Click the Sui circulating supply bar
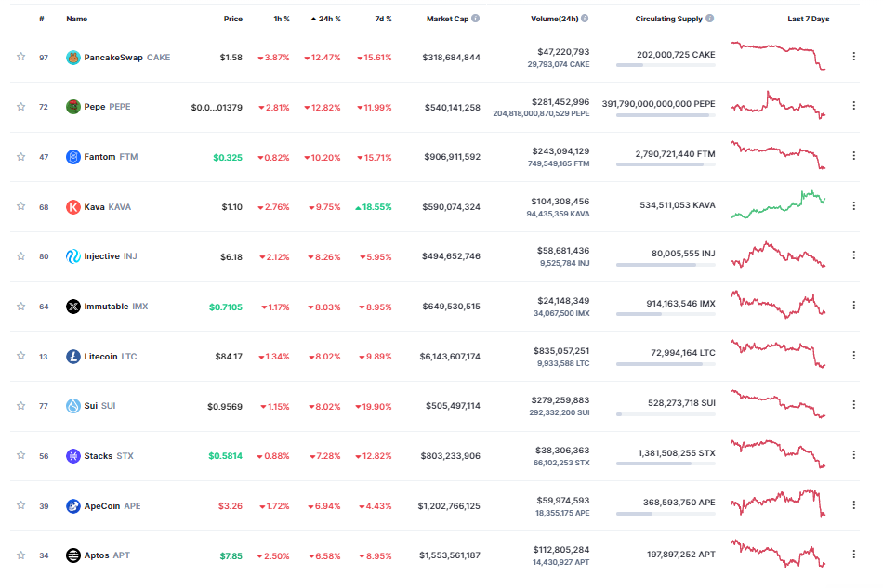The width and height of the screenshot is (883, 588). click(666, 414)
